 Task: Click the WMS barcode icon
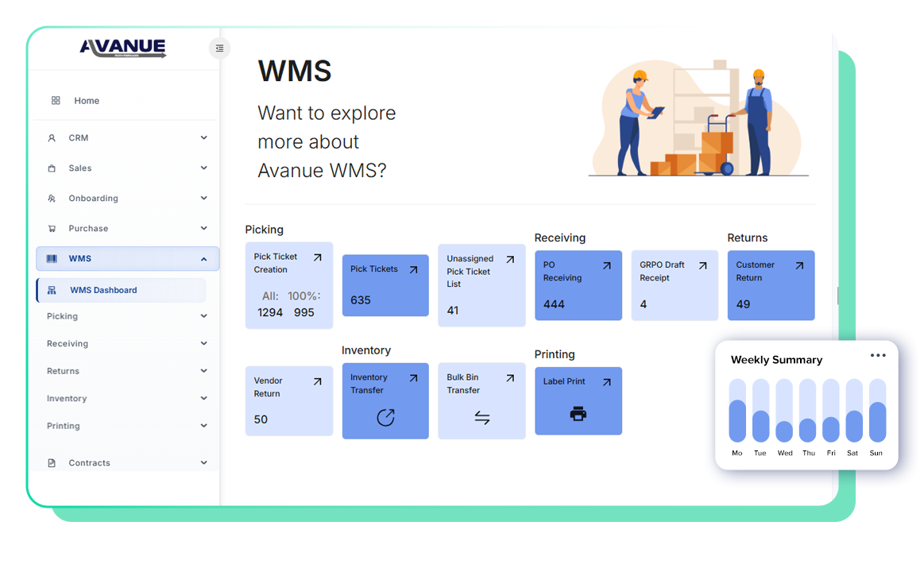pos(52,259)
